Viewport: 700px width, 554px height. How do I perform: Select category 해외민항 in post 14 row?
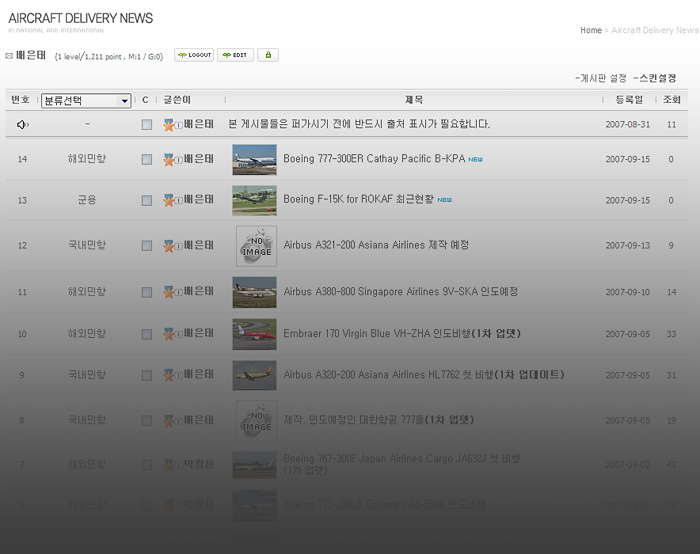coord(87,158)
